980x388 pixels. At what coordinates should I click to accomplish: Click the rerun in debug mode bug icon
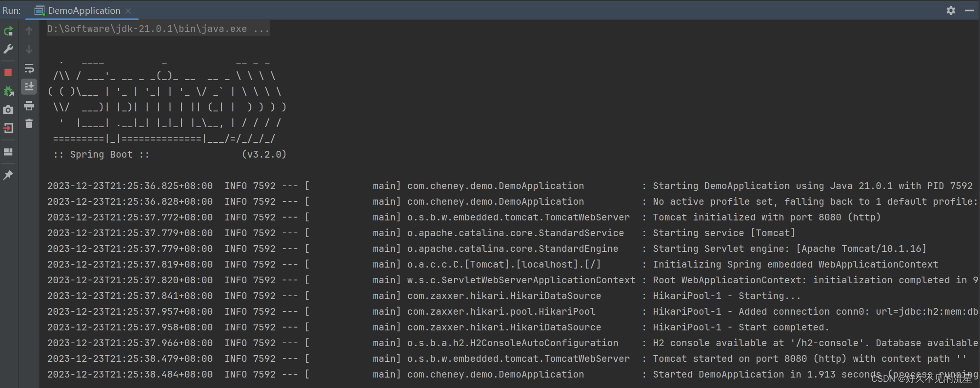[8, 91]
